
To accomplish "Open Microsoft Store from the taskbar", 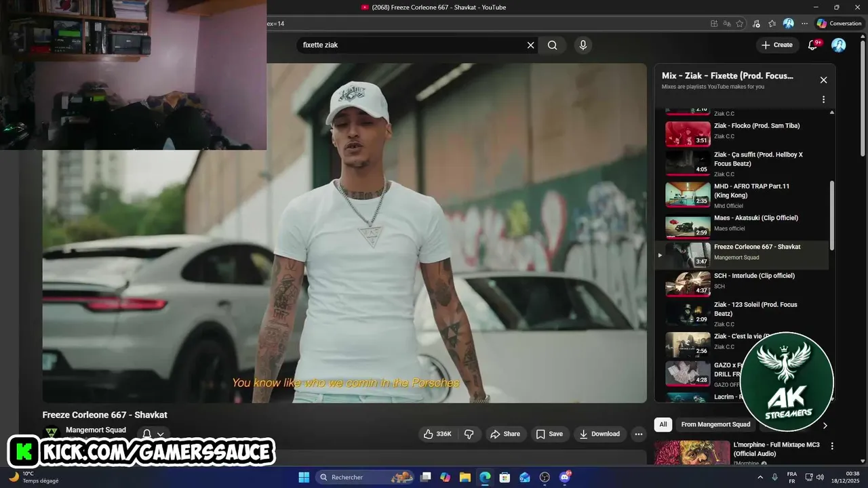I will point(505,477).
